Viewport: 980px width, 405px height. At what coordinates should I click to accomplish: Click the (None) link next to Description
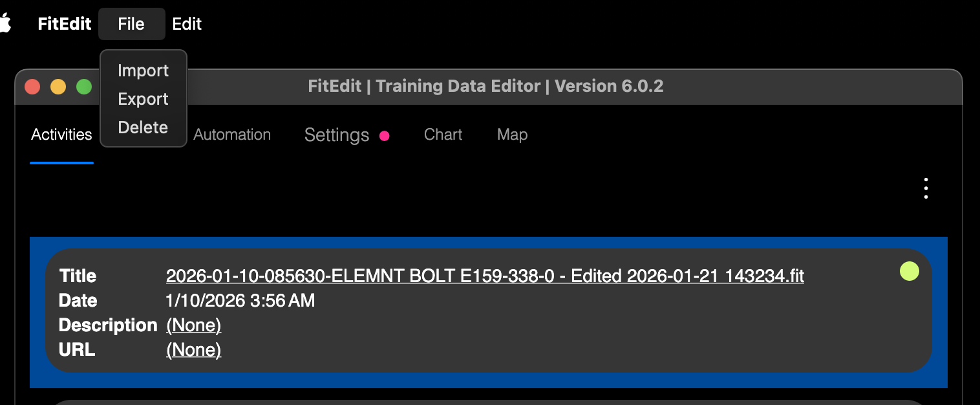click(193, 325)
